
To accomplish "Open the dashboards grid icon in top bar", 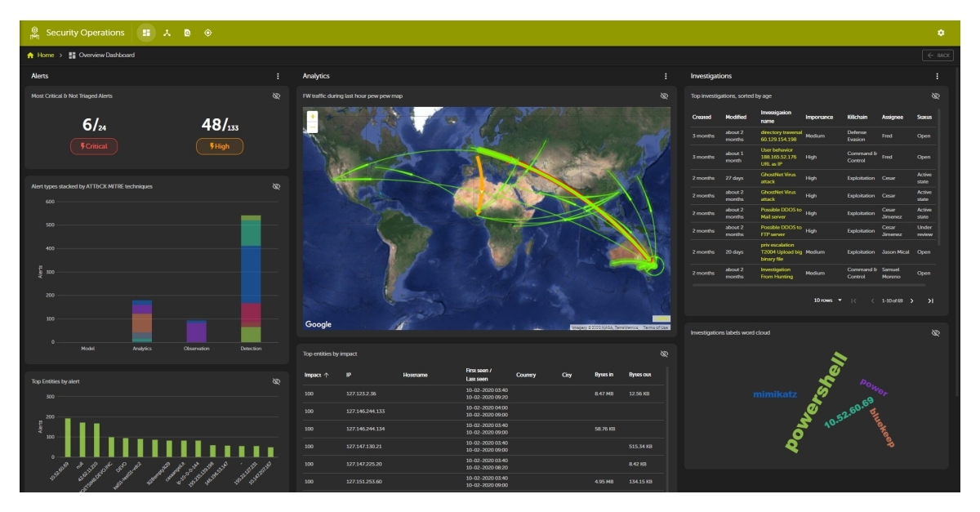I will click(146, 31).
